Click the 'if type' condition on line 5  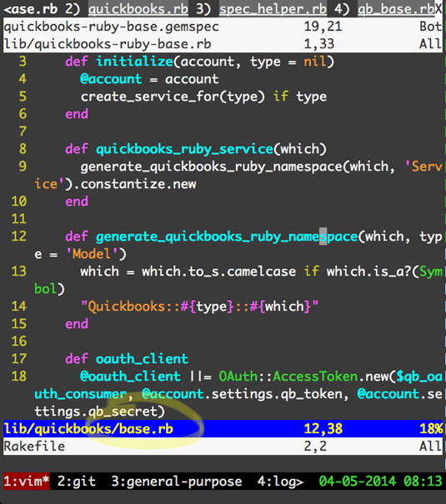300,97
